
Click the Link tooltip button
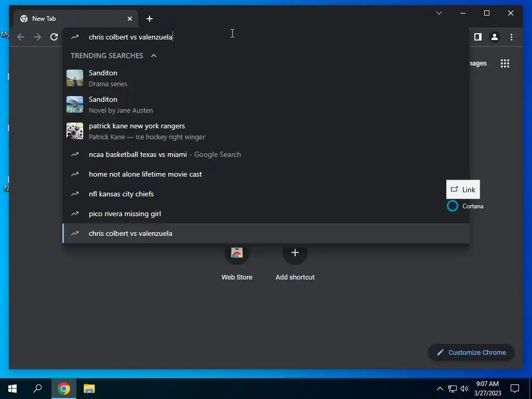pos(463,190)
